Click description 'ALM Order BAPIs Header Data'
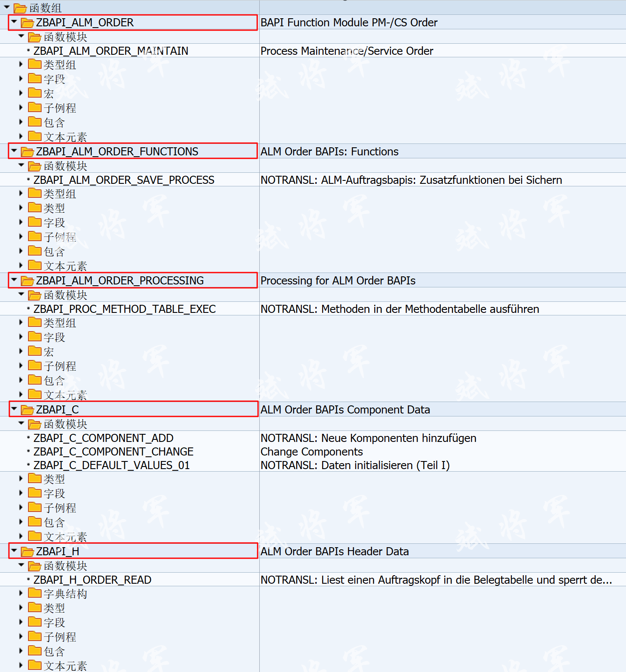This screenshot has width=626, height=672. click(334, 551)
